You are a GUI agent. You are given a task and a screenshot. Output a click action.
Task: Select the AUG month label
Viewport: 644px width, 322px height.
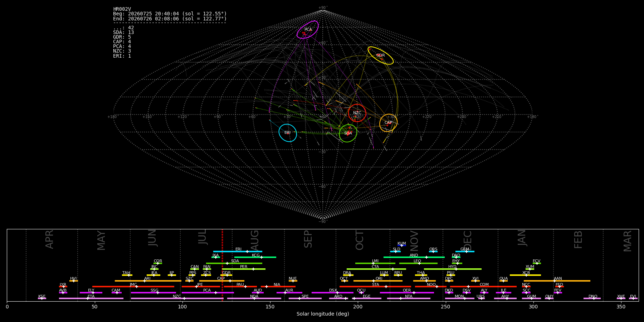click(x=255, y=239)
